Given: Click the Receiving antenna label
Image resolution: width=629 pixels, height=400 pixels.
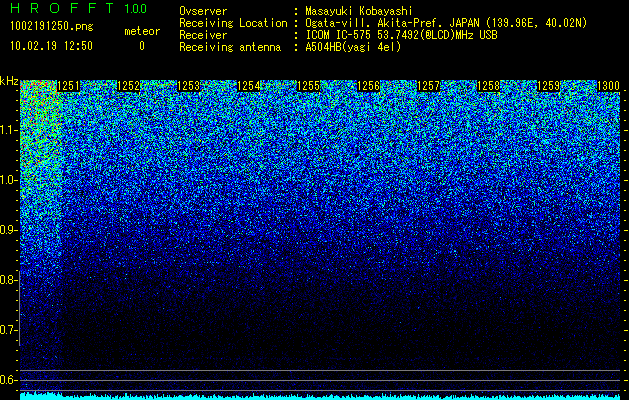Looking at the screenshot, I should [x=230, y=47].
